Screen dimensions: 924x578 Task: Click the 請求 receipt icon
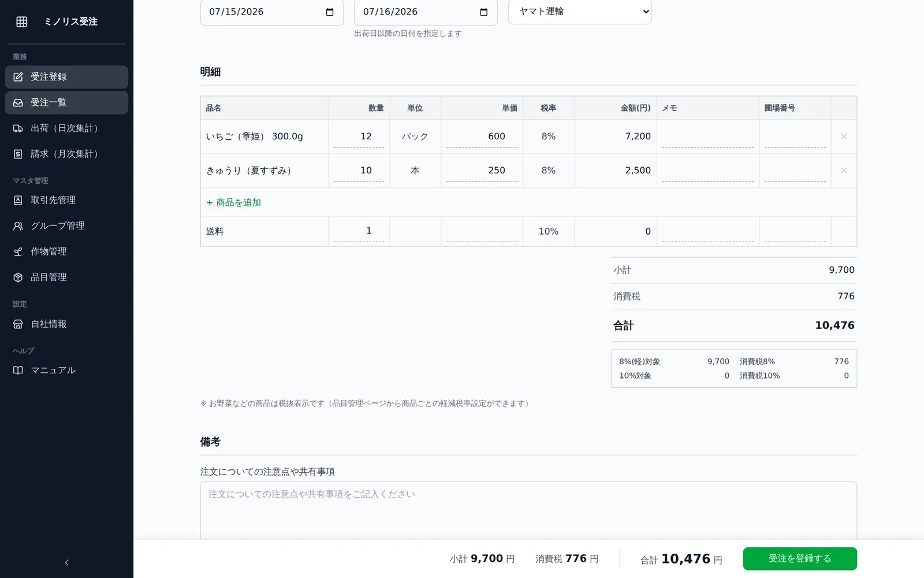(18, 154)
